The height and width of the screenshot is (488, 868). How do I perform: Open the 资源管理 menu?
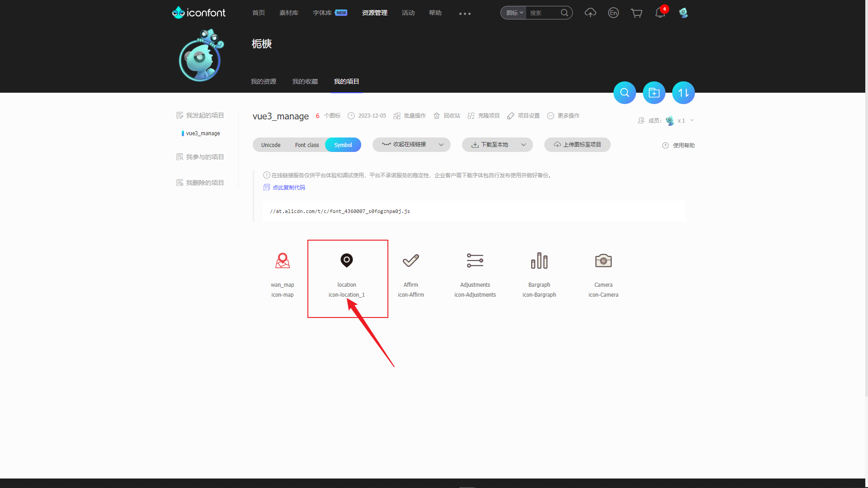click(374, 13)
